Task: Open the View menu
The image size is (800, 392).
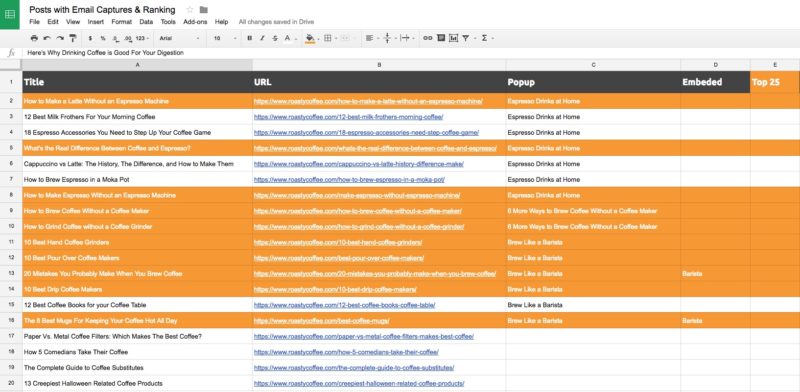Action: [x=73, y=22]
